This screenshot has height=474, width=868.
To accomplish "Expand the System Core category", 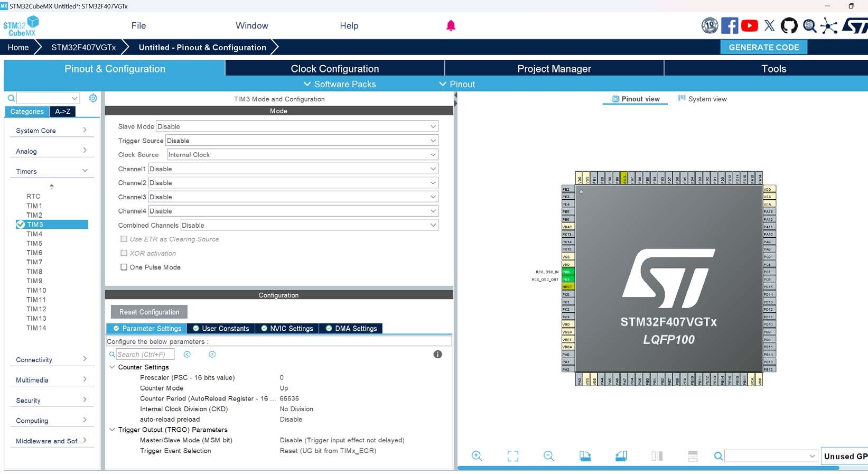I will click(x=51, y=131).
